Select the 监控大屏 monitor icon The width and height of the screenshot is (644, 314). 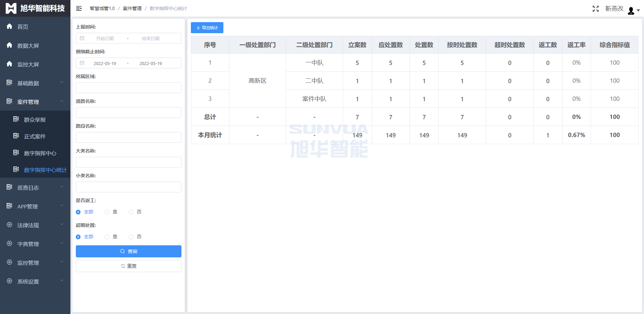[x=9, y=64]
